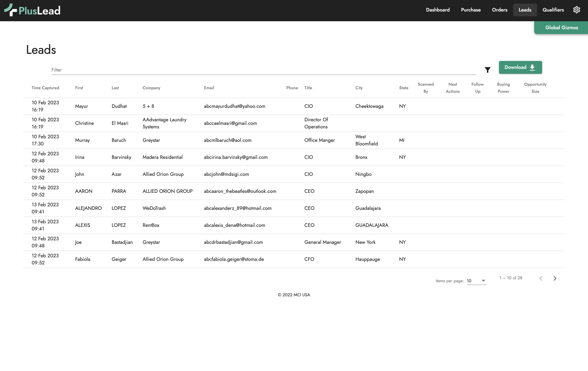Go to previous page of leads

pyautogui.click(x=541, y=278)
